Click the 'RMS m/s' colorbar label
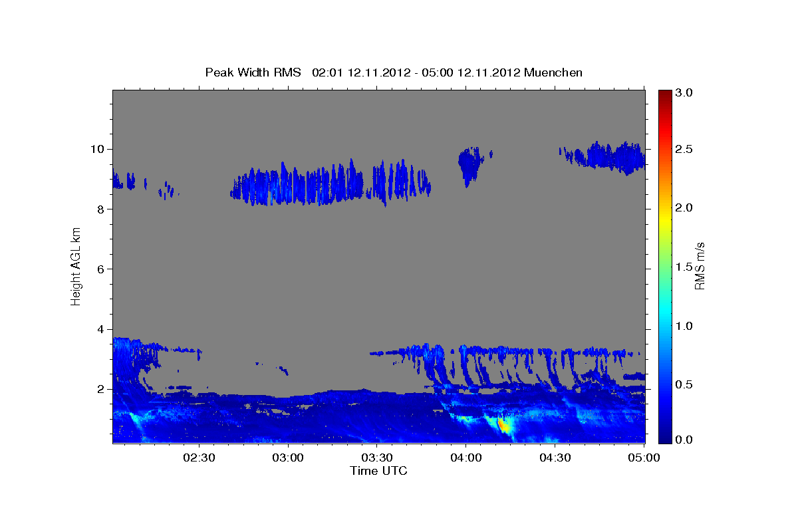This screenshot has height=532, width=798. (700, 266)
